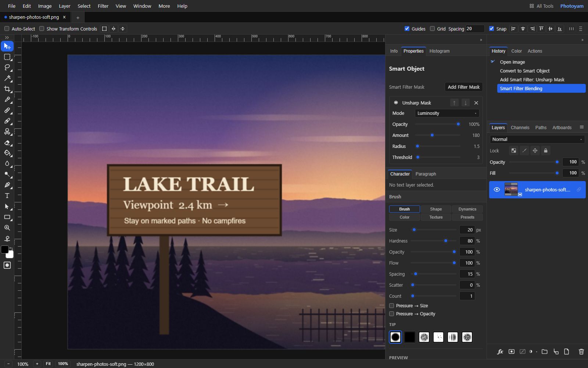Screen dimensions: 588x368
Task: Uncheck the Snap checkbox
Action: (491, 29)
